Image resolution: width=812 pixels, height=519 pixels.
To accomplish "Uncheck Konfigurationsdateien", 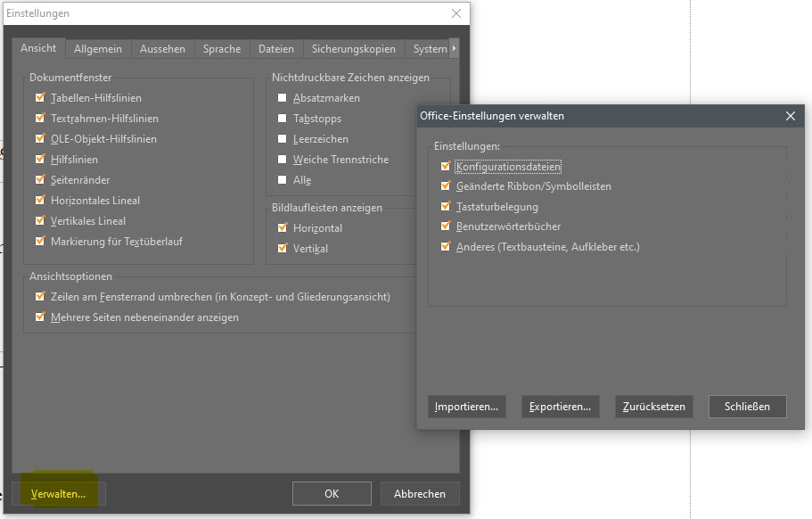I will 446,166.
